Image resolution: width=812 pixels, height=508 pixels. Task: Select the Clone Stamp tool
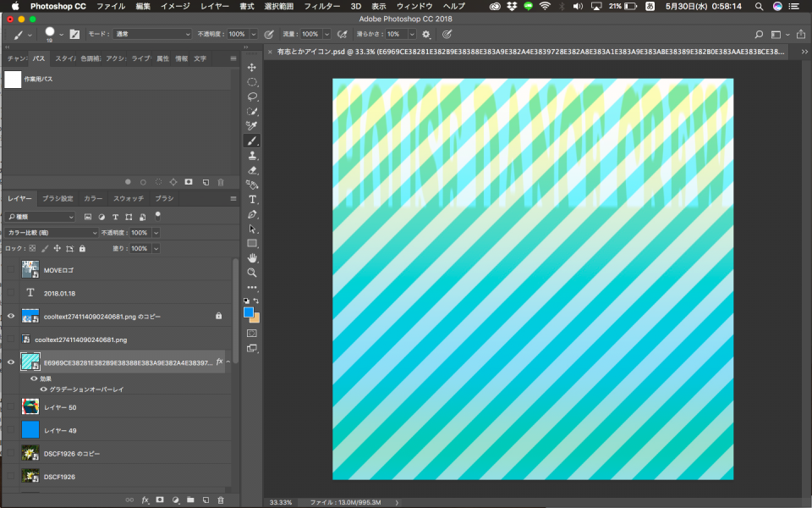click(x=252, y=156)
